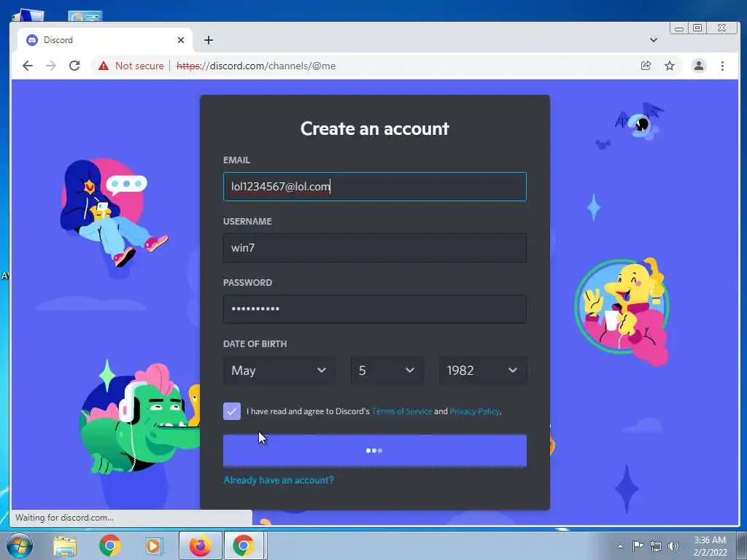Open the Terms of Service link

pos(402,411)
